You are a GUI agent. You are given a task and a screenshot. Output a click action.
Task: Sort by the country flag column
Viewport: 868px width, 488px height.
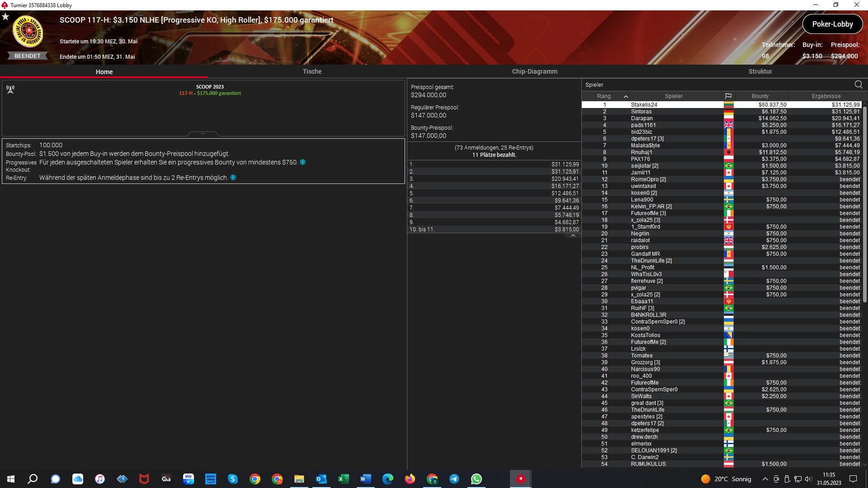point(728,96)
